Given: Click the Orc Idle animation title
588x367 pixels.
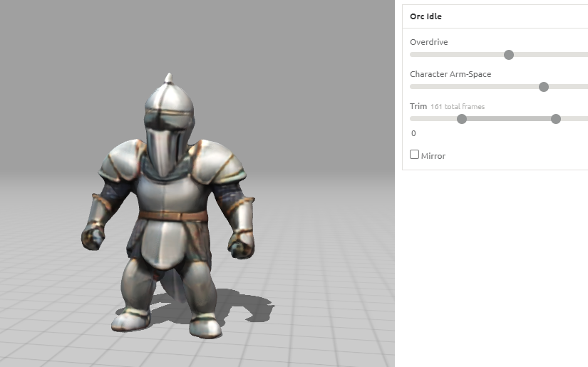Looking at the screenshot, I should click(425, 16).
